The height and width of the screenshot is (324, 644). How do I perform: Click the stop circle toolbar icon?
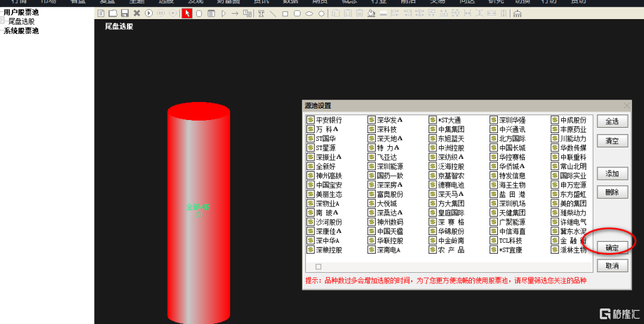(x=173, y=13)
